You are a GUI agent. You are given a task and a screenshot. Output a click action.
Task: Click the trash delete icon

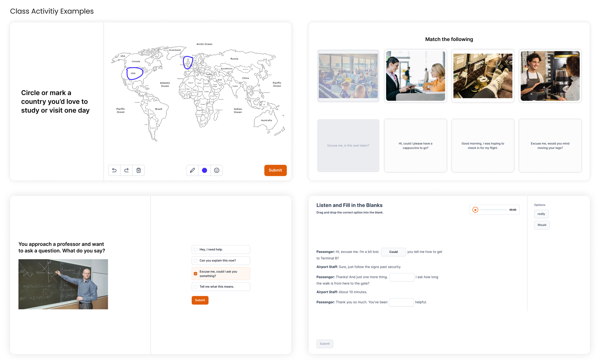point(138,170)
